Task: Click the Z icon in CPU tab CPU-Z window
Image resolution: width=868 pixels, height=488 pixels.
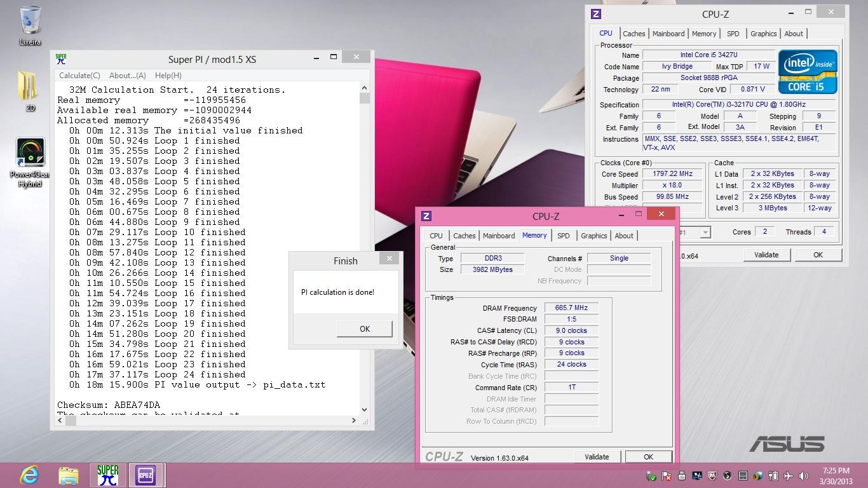Action: [596, 14]
